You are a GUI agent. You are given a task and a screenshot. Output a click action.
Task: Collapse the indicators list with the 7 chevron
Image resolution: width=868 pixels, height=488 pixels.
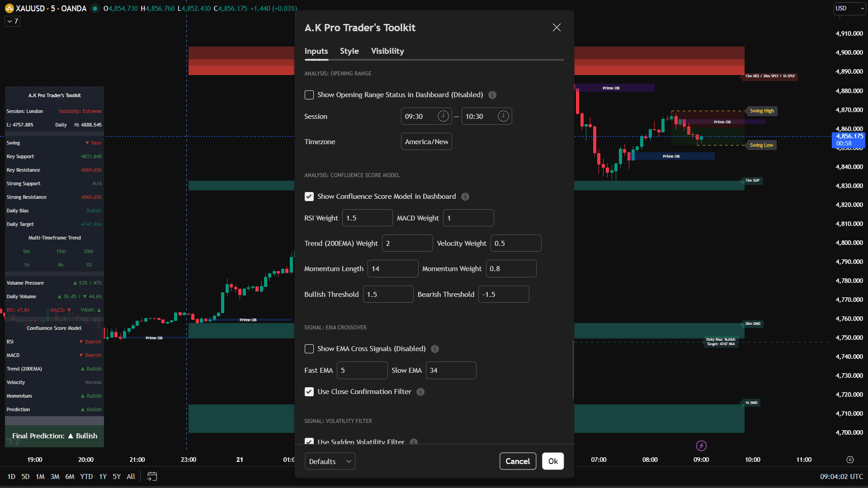(x=12, y=21)
